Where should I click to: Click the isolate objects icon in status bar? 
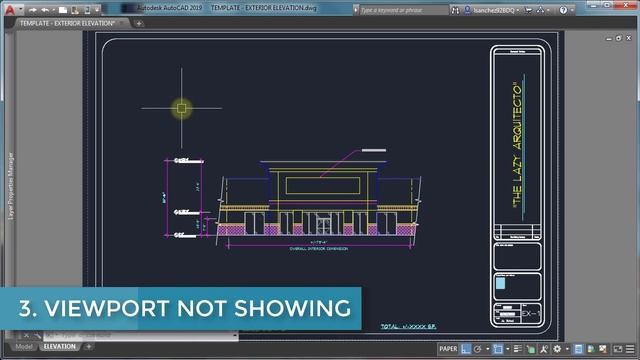[x=591, y=349]
